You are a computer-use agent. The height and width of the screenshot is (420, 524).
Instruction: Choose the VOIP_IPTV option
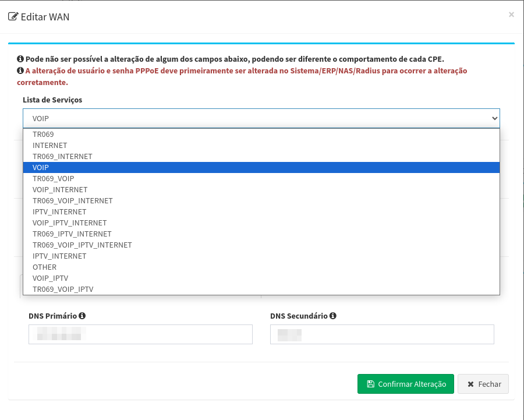pyautogui.click(x=51, y=278)
